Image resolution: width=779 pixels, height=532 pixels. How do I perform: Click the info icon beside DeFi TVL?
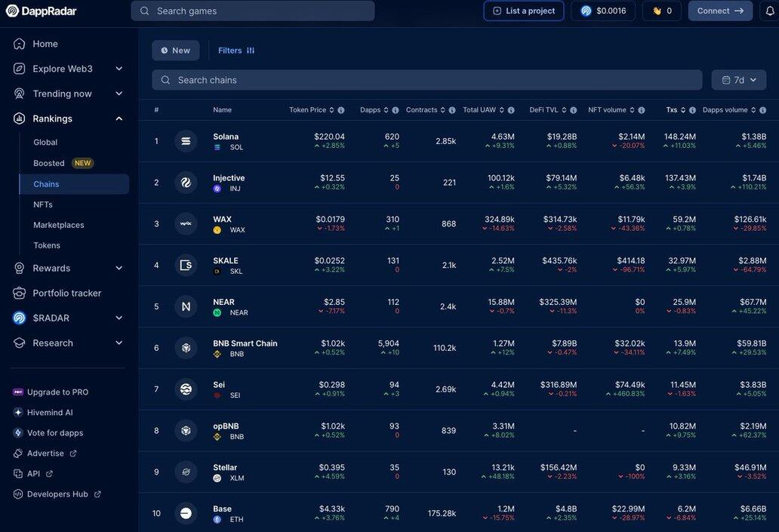click(x=577, y=110)
